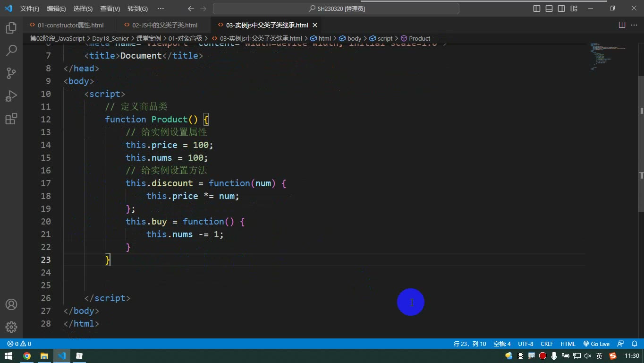Screen dimensions: 644x363
Task: Go back with the navigation arrow
Action: point(191,9)
